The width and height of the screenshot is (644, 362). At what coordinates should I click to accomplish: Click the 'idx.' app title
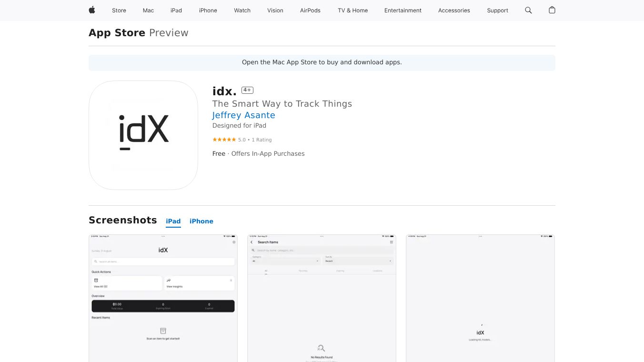point(225,91)
